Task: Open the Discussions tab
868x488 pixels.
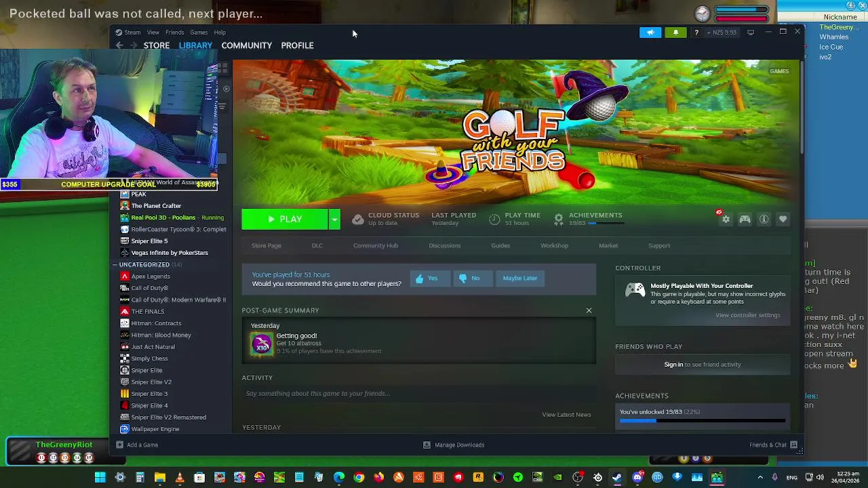Action: 444,245
